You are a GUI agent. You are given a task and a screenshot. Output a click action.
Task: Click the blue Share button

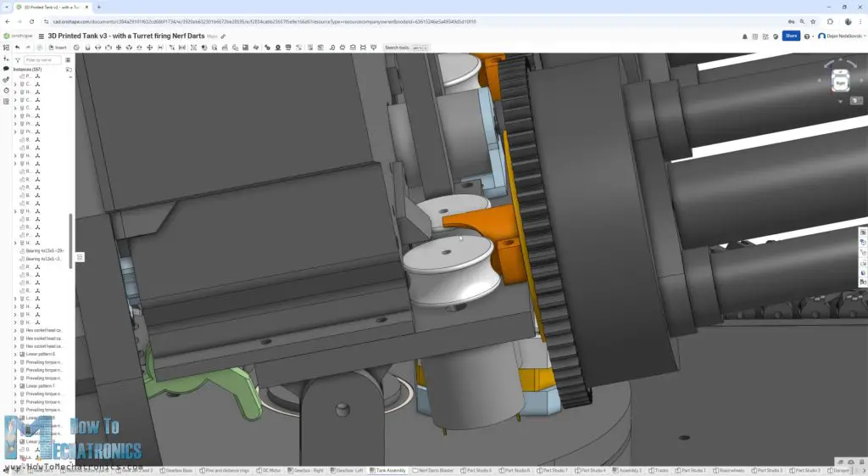coord(790,36)
